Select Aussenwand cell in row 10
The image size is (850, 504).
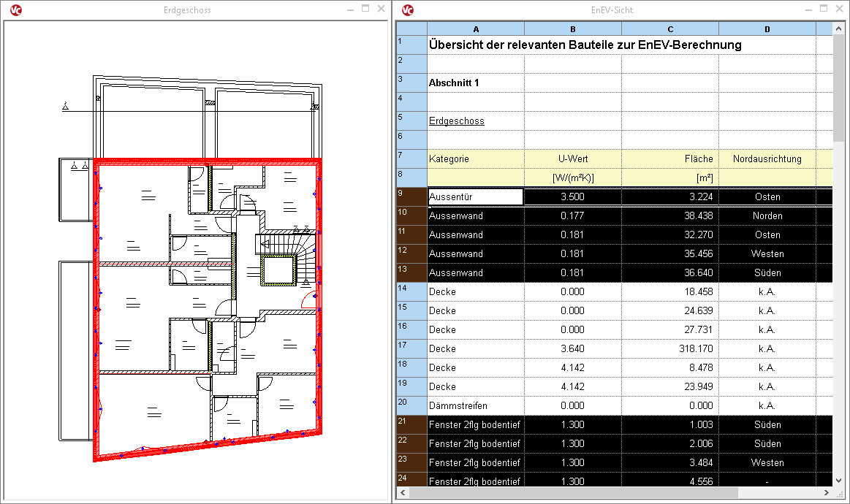[x=476, y=215]
